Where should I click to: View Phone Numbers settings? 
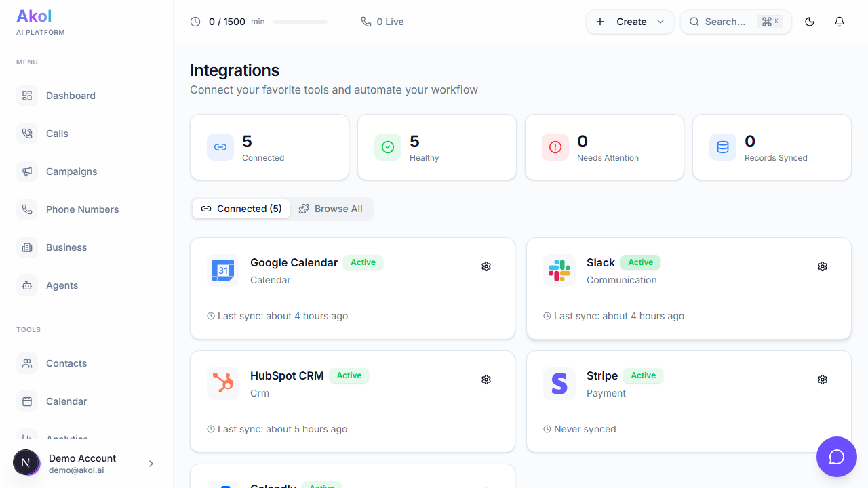(x=83, y=209)
